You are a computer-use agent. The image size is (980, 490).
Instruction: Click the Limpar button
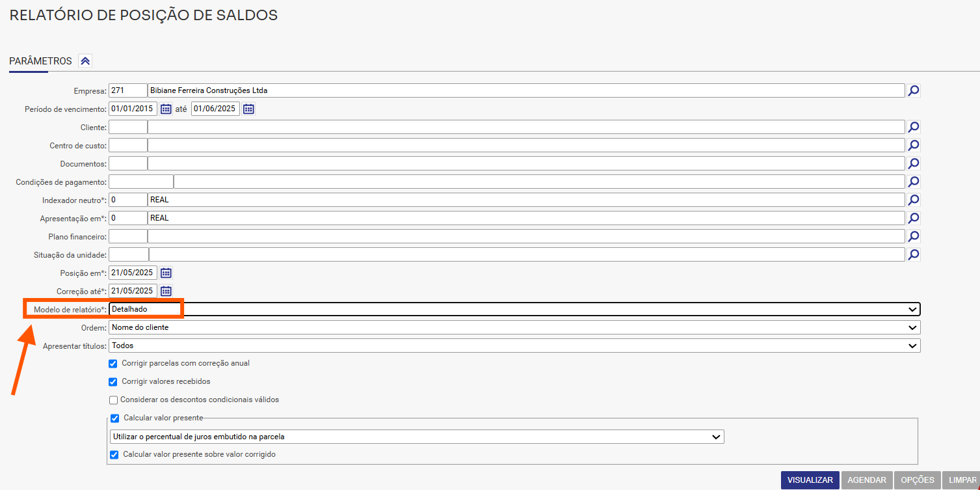pos(962,480)
